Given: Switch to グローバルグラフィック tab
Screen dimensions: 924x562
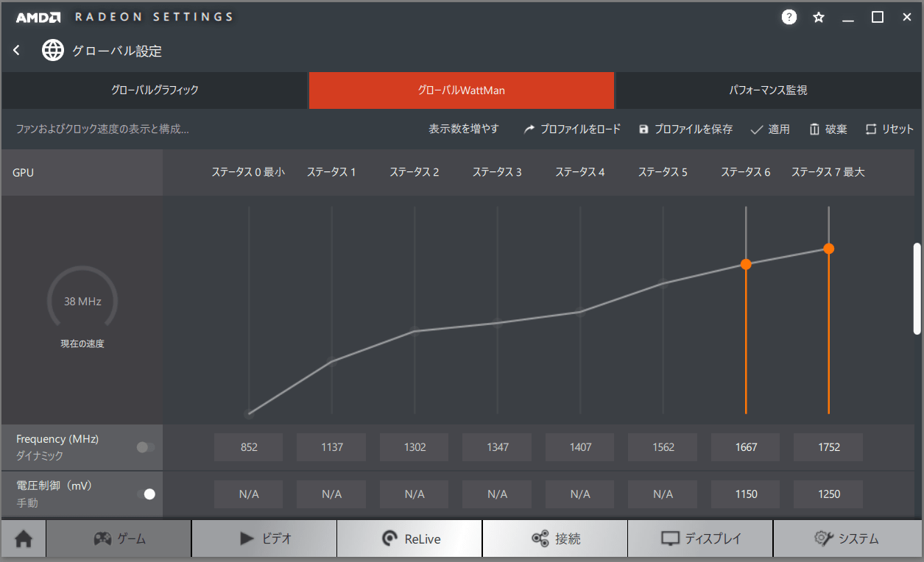Looking at the screenshot, I should pyautogui.click(x=155, y=90).
